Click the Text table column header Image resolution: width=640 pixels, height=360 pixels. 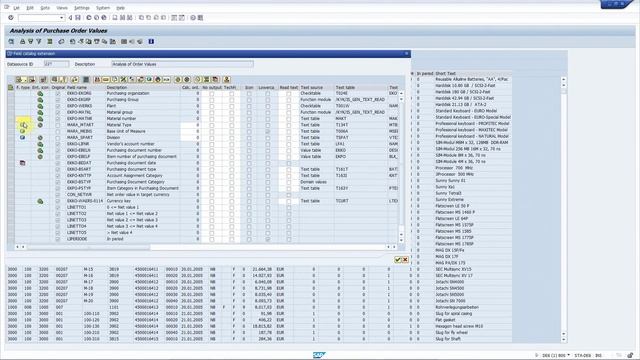pyautogui.click(x=361, y=87)
